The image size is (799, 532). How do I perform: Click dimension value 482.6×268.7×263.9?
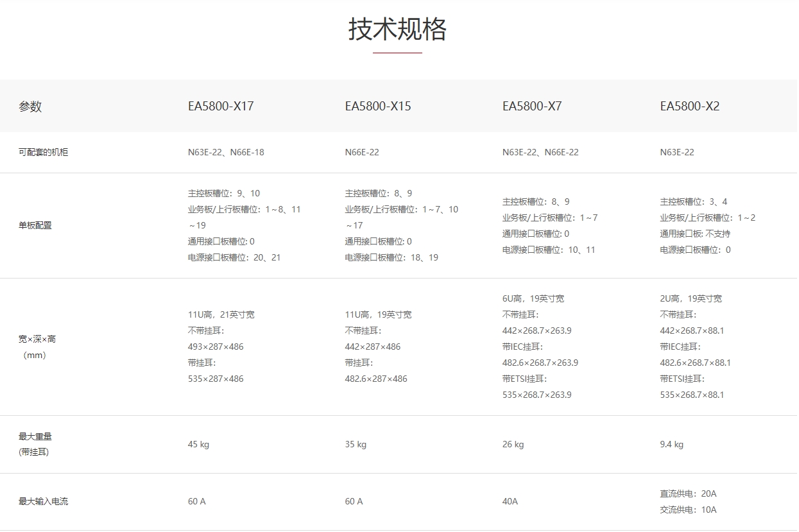point(540,363)
